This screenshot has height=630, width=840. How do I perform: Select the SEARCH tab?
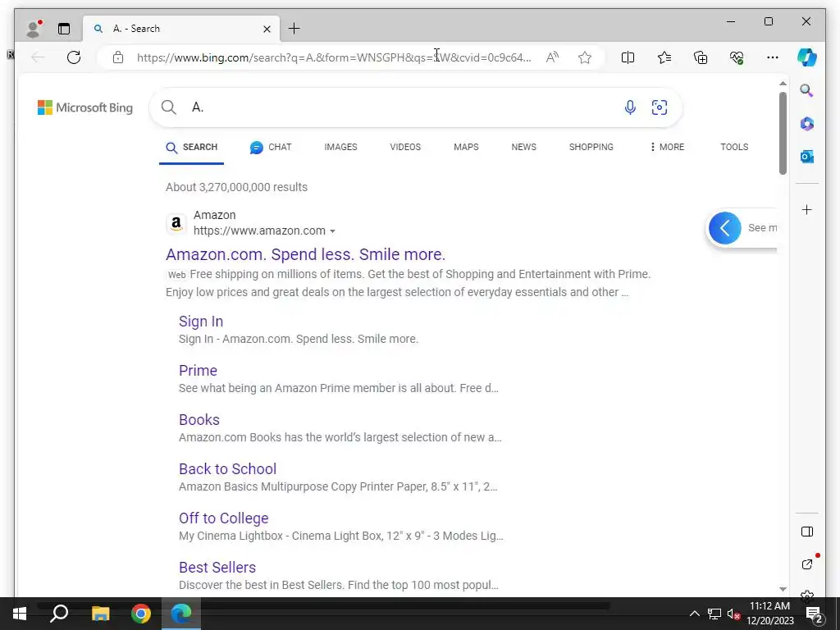(x=191, y=148)
